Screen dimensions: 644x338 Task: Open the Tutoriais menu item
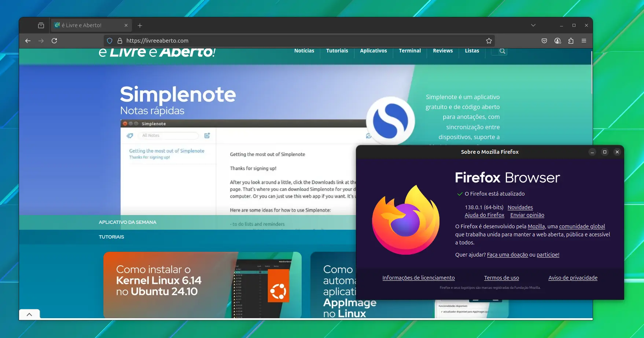point(337,51)
